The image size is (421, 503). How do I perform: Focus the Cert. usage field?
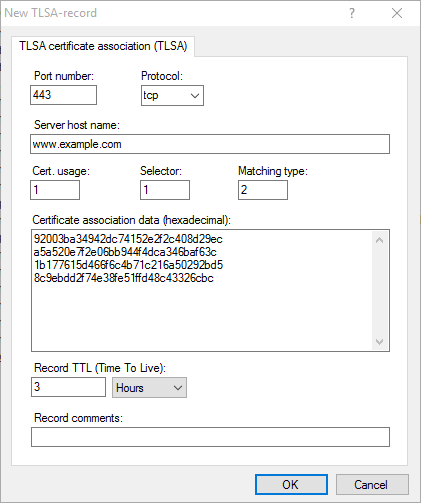(x=55, y=190)
